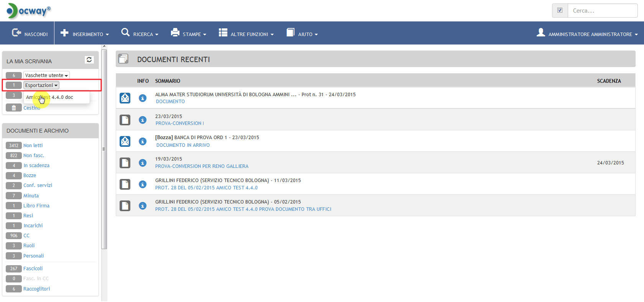Select the Amico test 4.4.0 doc entry

[50, 97]
